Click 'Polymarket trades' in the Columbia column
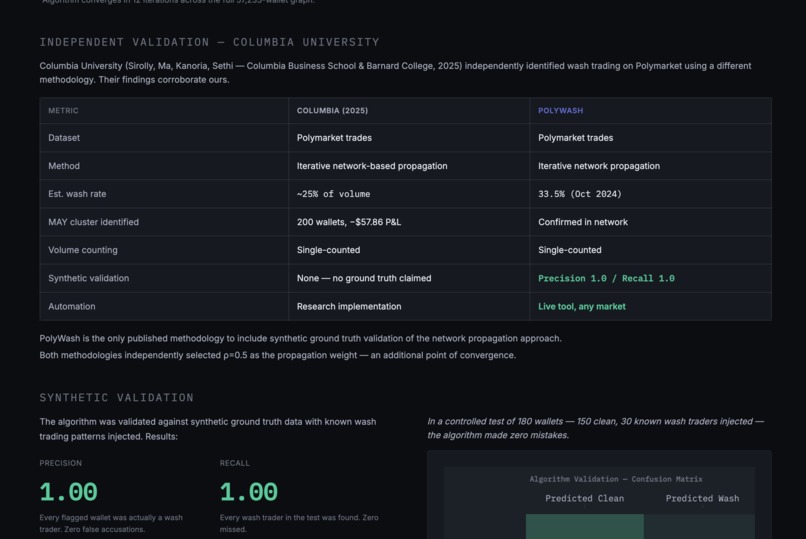This screenshot has height=539, width=806. pos(334,138)
